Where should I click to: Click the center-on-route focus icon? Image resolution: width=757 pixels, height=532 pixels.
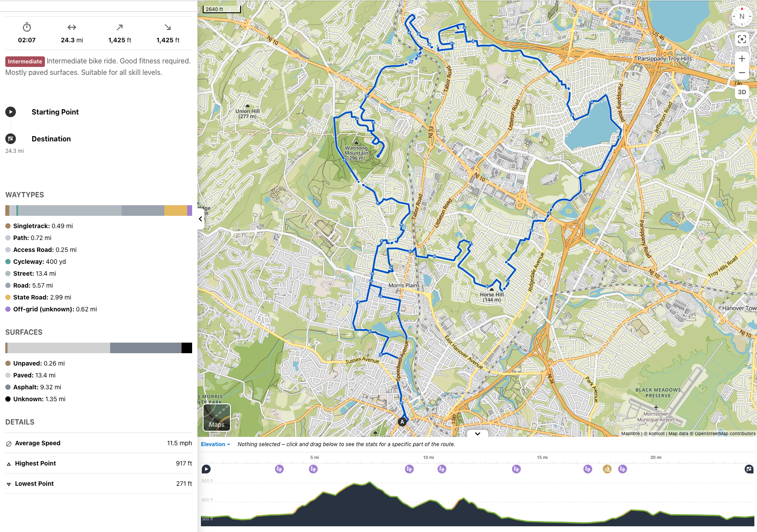pos(742,39)
